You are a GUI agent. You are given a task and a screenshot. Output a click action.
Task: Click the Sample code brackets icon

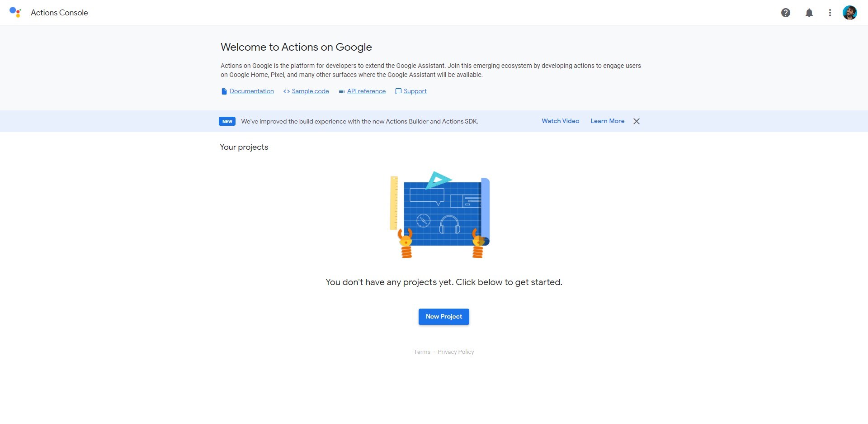[287, 91]
